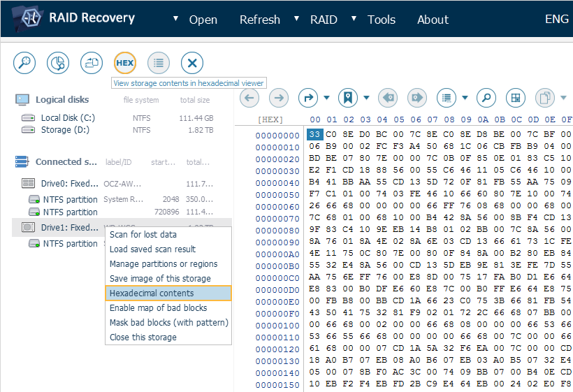The width and height of the screenshot is (573, 392).
Task: Select Hexadecimal contents in context menu
Action: 152,293
